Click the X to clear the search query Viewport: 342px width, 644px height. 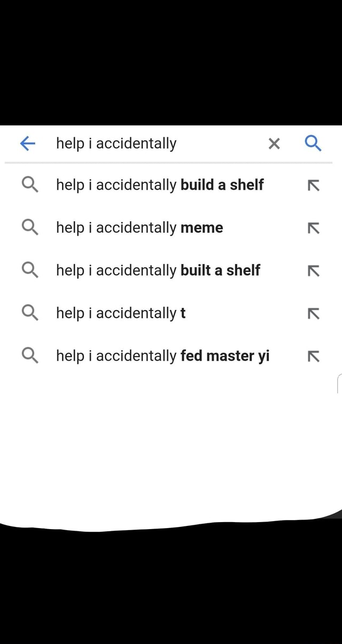point(274,143)
